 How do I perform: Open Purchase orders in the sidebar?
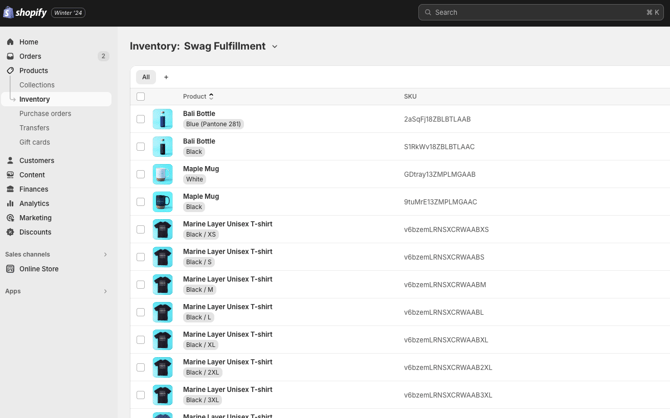(x=45, y=113)
